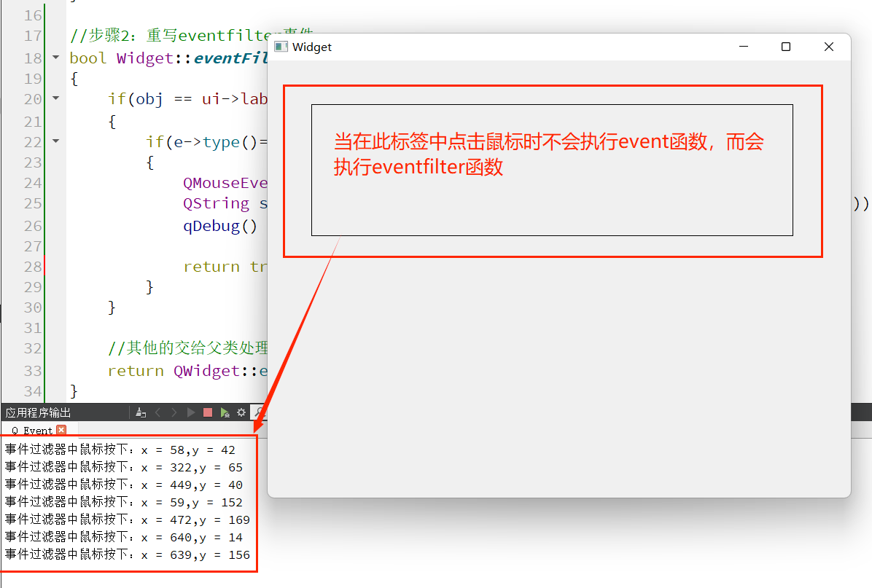Close the Widget window
This screenshot has height=588, width=872.
829,47
